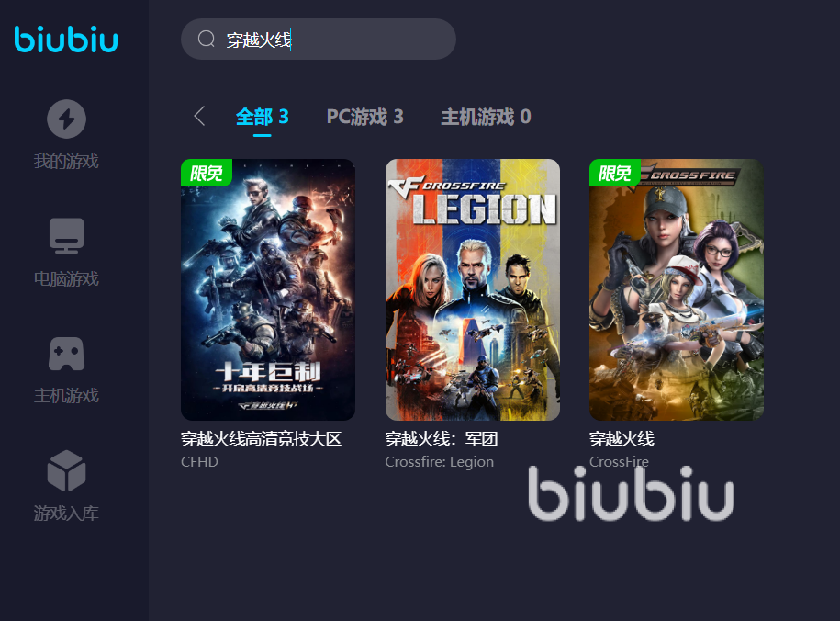Image resolution: width=840 pixels, height=621 pixels.
Task: Click the 限免 badge on CFHD cover
Action: (207, 173)
